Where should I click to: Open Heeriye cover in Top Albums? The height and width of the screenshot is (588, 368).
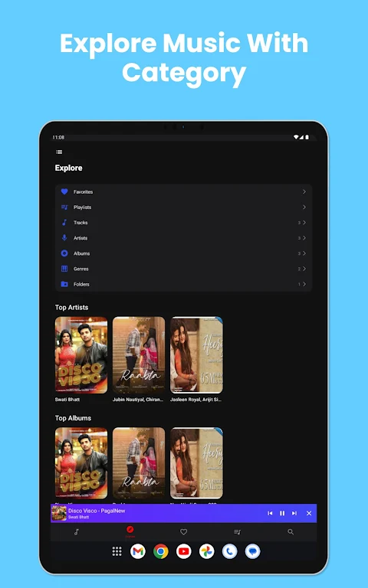click(x=196, y=463)
